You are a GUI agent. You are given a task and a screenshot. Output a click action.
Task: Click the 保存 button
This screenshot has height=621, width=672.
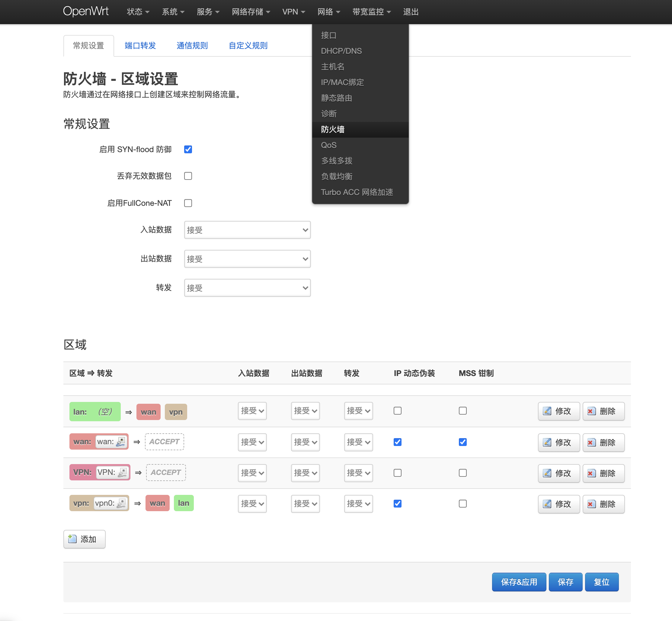[565, 582]
